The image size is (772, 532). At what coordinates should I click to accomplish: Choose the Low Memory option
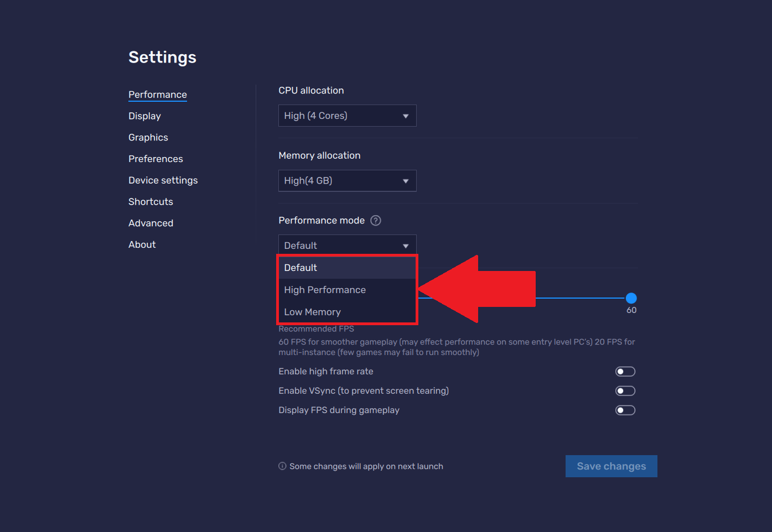313,312
